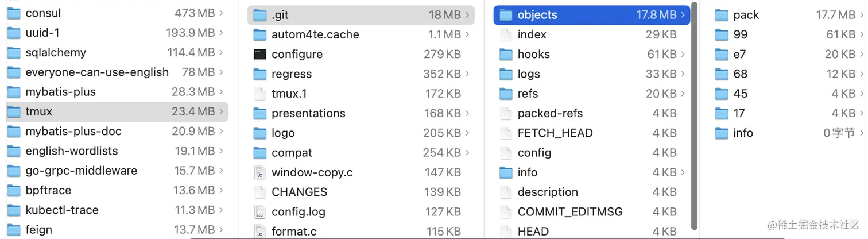Expand the objects folder chevron
The height and width of the screenshot is (239, 868).
click(683, 15)
